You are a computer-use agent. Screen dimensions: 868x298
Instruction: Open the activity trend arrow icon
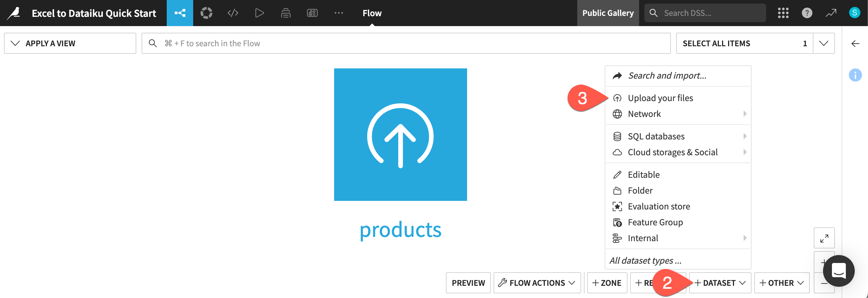(x=831, y=13)
